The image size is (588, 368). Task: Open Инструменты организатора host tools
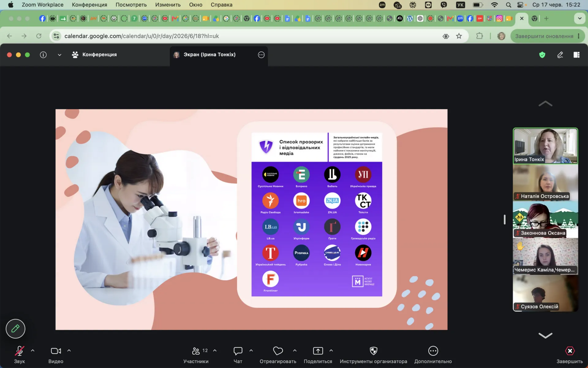[x=373, y=355]
